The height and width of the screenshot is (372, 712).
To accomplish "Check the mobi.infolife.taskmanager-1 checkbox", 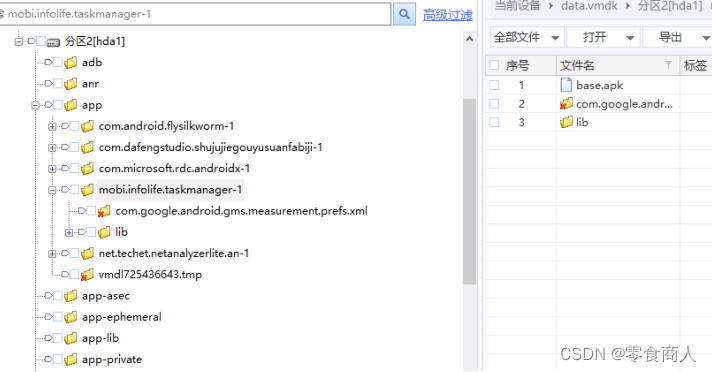I will pyautogui.click(x=74, y=190).
